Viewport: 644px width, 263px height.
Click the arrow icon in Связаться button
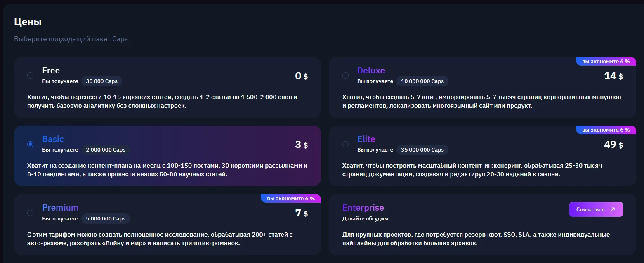click(612, 209)
